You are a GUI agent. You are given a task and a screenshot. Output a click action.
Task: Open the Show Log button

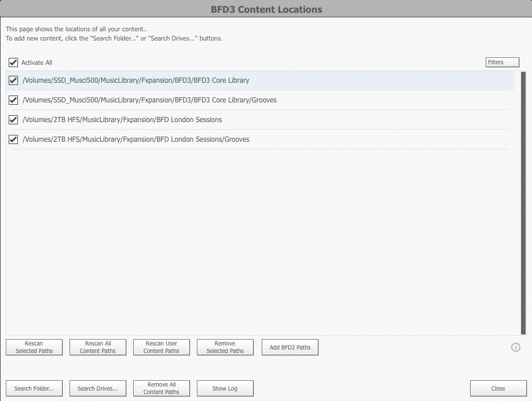coord(225,388)
